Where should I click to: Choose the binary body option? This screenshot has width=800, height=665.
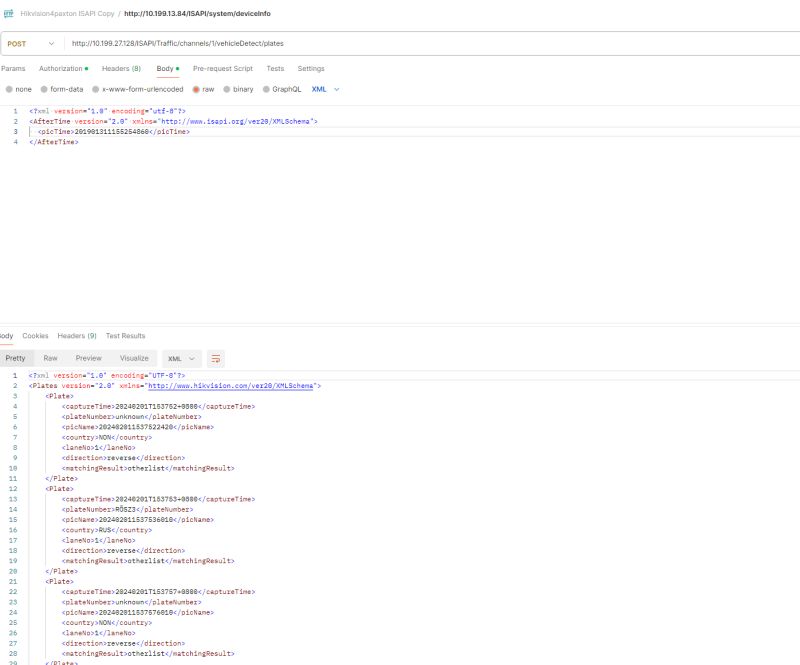click(x=239, y=89)
